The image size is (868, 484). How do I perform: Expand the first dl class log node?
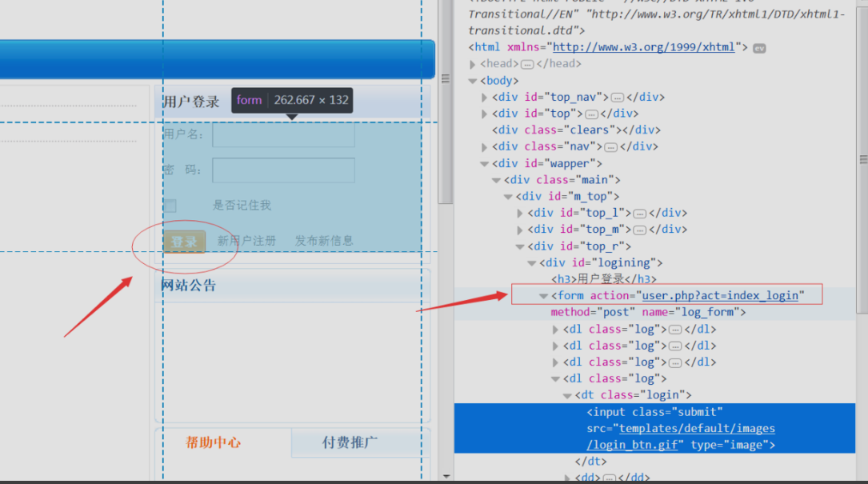pos(555,330)
